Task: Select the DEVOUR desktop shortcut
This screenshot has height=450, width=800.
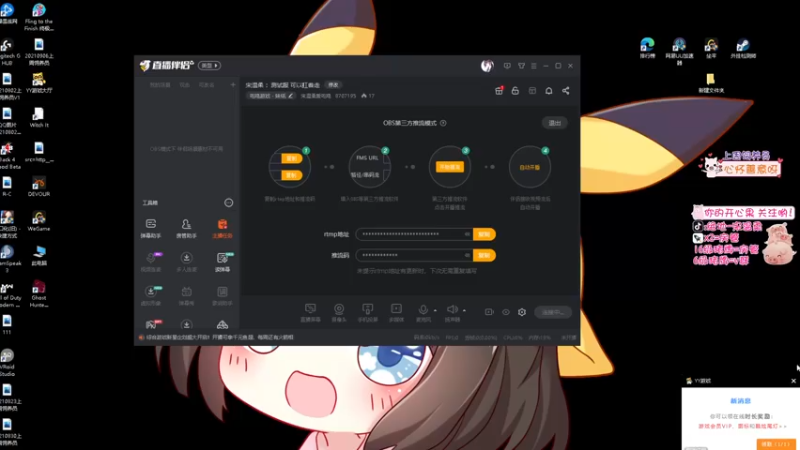Action: click(x=39, y=187)
